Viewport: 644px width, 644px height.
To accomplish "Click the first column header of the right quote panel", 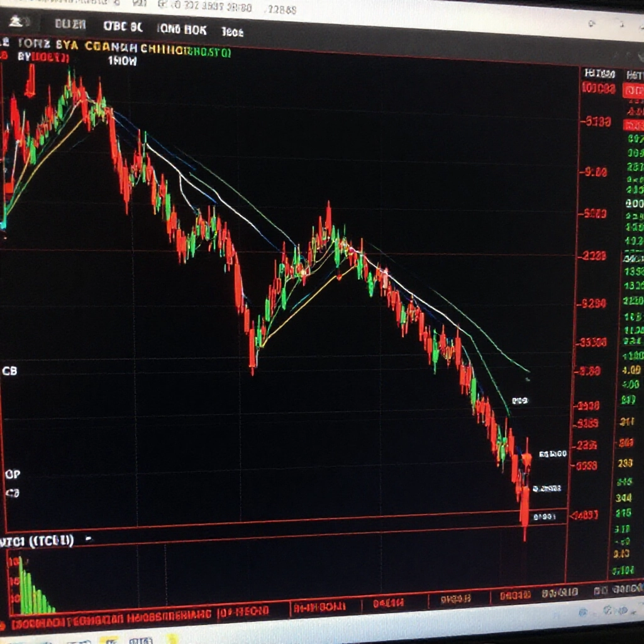I will pos(599,74).
